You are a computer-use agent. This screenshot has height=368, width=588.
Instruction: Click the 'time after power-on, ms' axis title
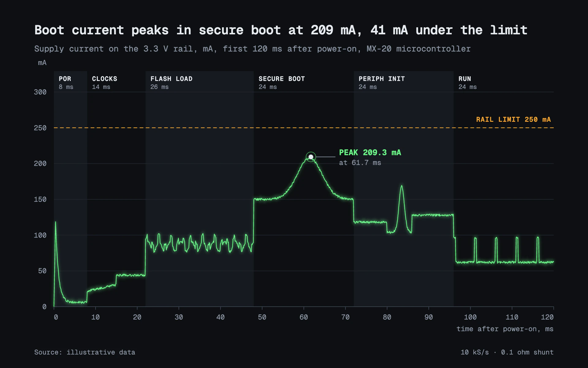click(505, 329)
